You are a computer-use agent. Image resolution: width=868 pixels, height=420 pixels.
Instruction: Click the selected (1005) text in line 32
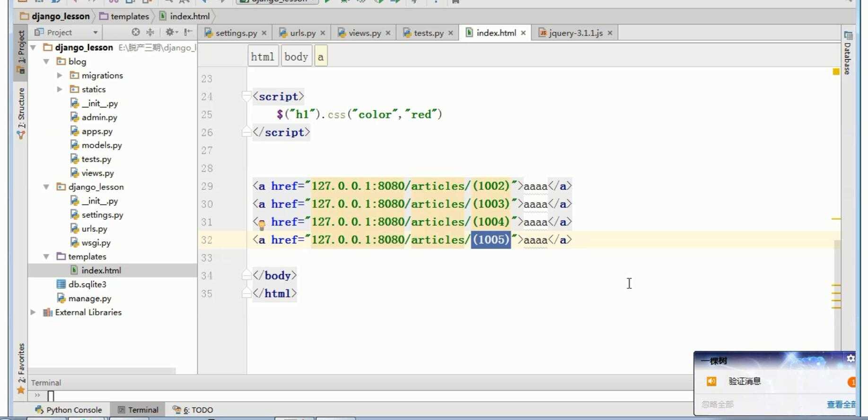(x=491, y=240)
